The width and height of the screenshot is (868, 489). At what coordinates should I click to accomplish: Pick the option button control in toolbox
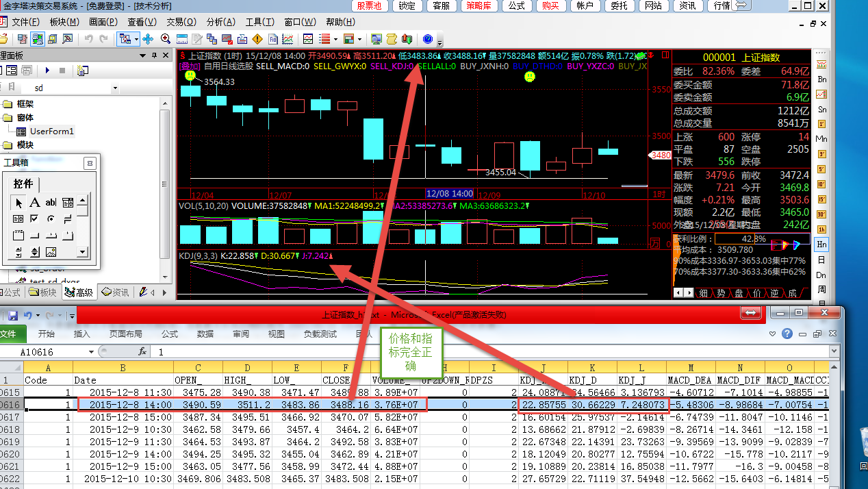click(x=51, y=219)
